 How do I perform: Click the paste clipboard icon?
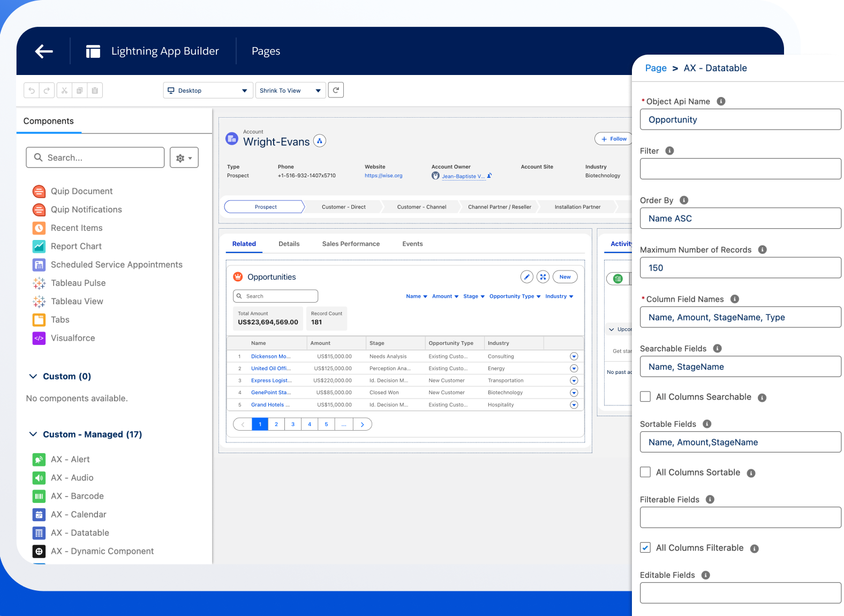coord(95,91)
